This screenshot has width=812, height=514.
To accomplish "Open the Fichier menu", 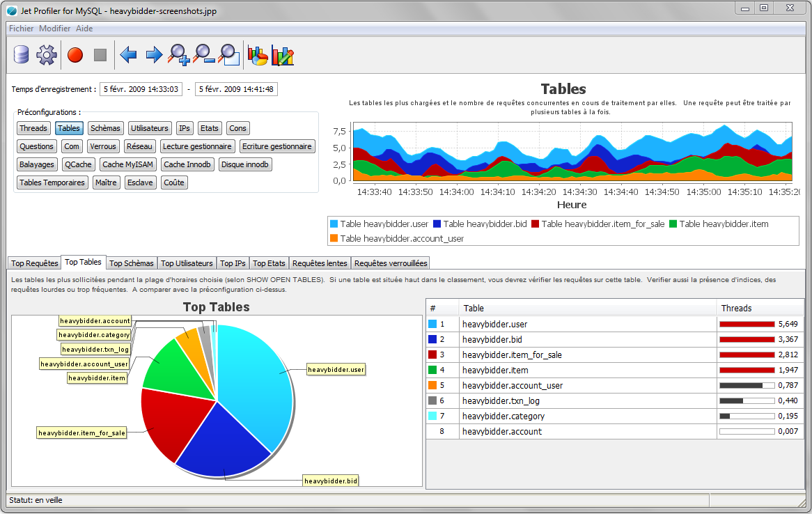I will (x=21, y=29).
